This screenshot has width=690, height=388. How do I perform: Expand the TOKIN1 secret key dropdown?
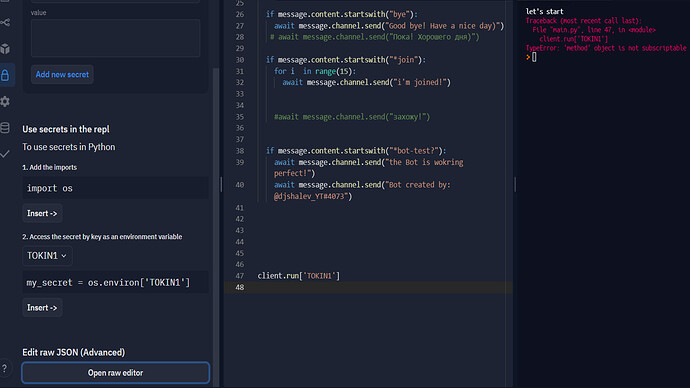pyautogui.click(x=47, y=256)
